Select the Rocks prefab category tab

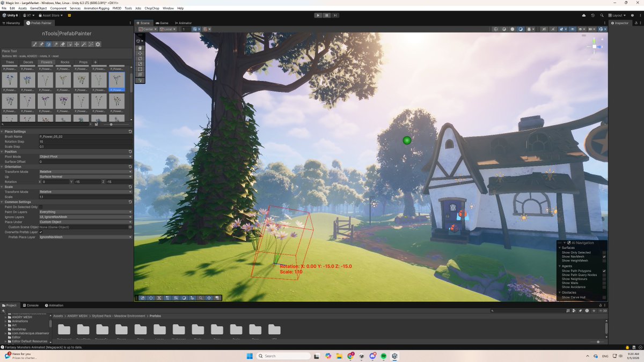65,62
